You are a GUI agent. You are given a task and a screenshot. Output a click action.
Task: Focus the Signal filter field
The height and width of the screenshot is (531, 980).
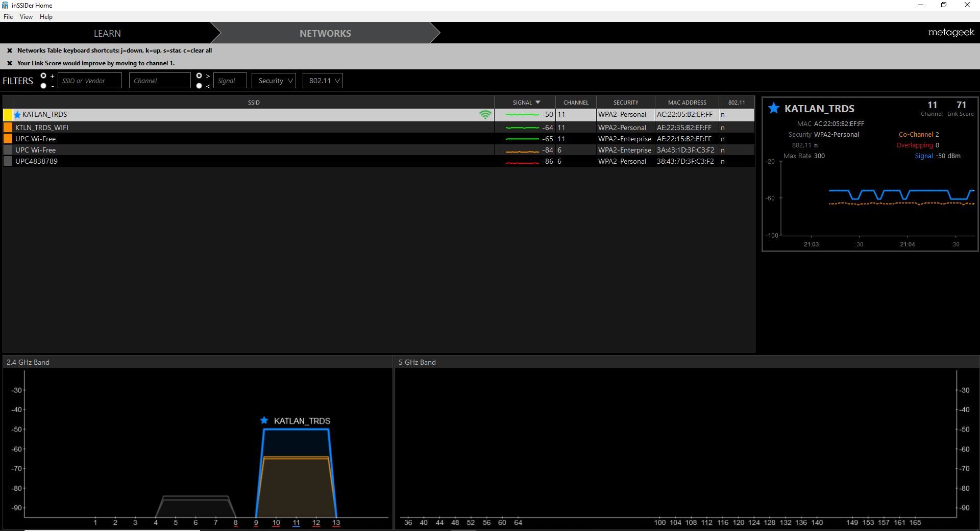[x=230, y=81]
